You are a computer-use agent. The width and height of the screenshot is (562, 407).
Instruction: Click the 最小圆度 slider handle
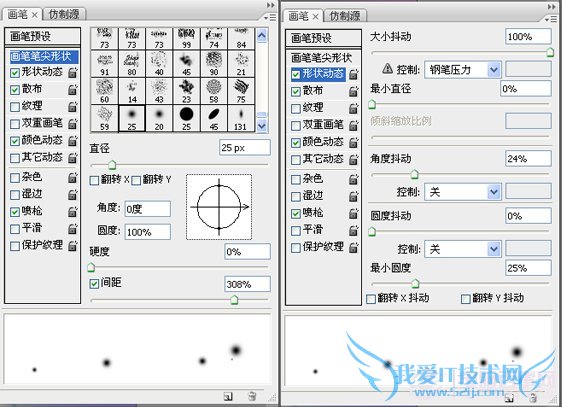coord(415,284)
